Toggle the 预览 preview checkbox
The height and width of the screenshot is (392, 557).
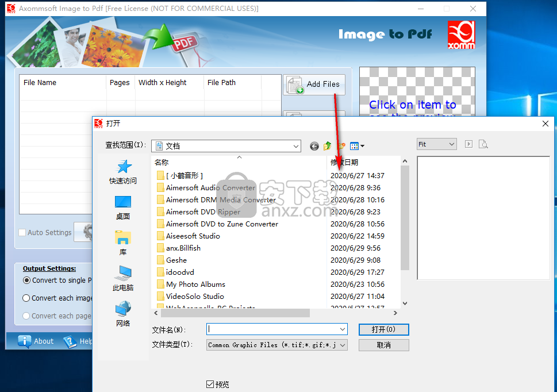[210, 384]
